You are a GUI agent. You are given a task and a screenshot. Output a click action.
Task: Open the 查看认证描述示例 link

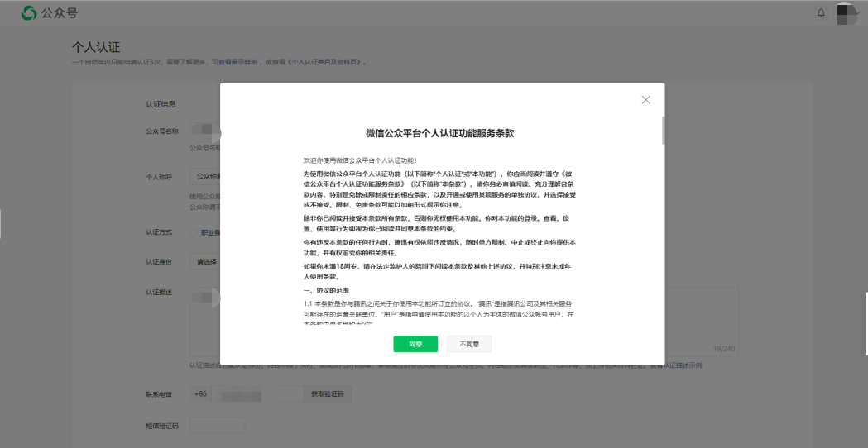676,365
